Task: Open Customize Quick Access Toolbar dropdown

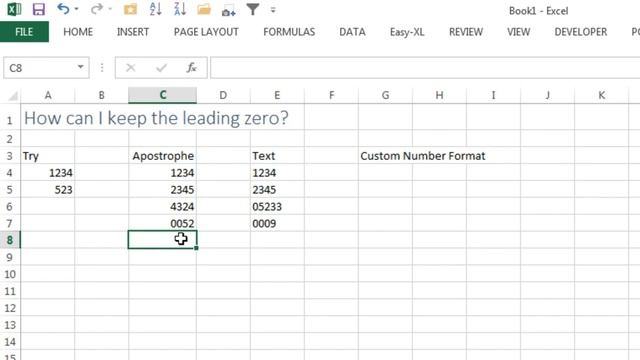Action: pyautogui.click(x=273, y=9)
